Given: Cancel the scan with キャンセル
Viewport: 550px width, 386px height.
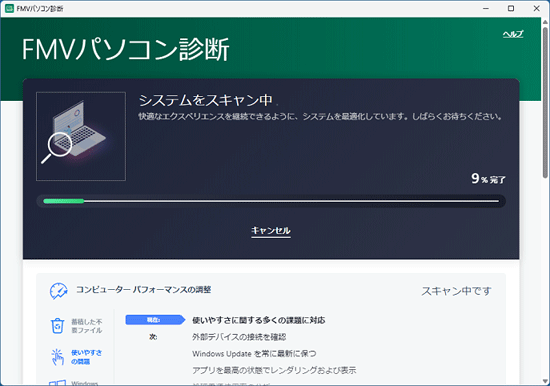Looking at the screenshot, I should point(271,231).
